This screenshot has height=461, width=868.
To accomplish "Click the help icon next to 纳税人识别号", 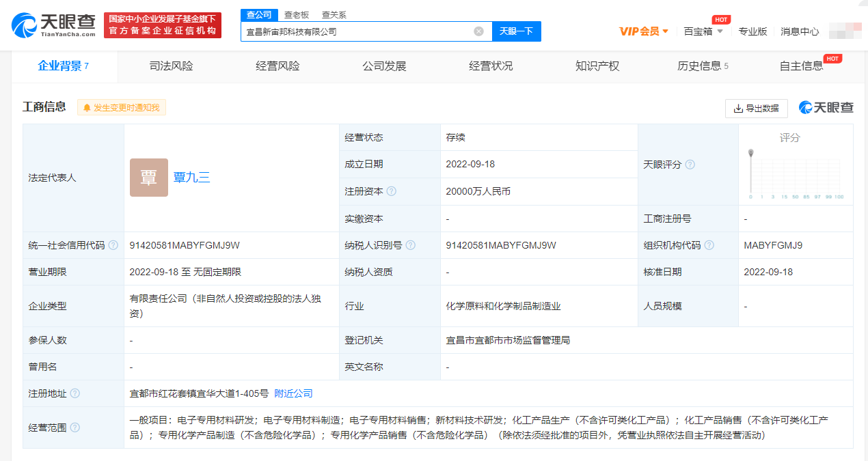I will coord(411,245).
